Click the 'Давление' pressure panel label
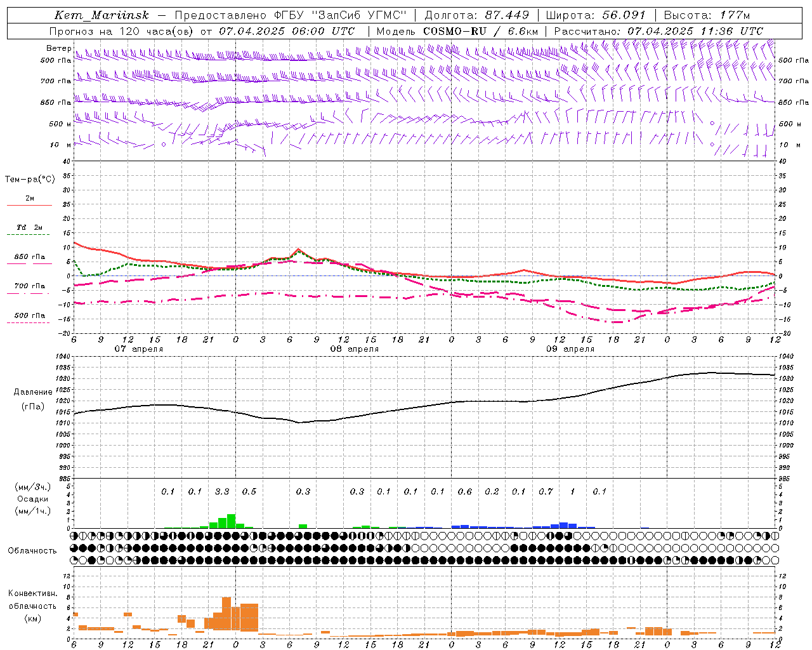 (x=33, y=392)
